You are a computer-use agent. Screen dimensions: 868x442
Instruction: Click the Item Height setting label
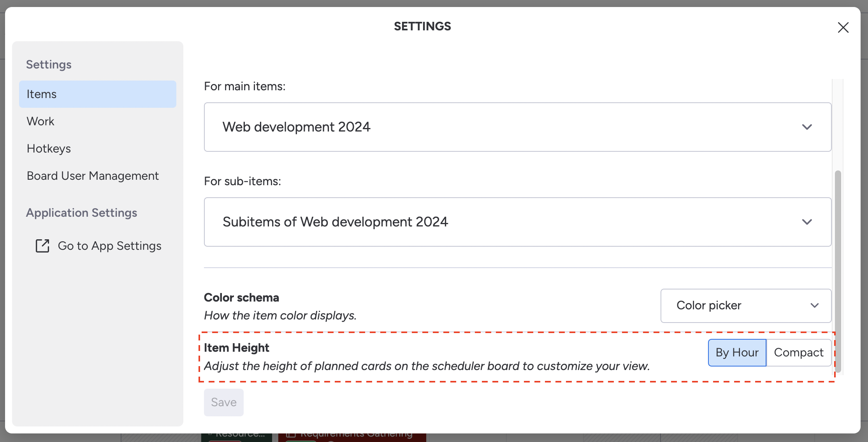tap(236, 348)
